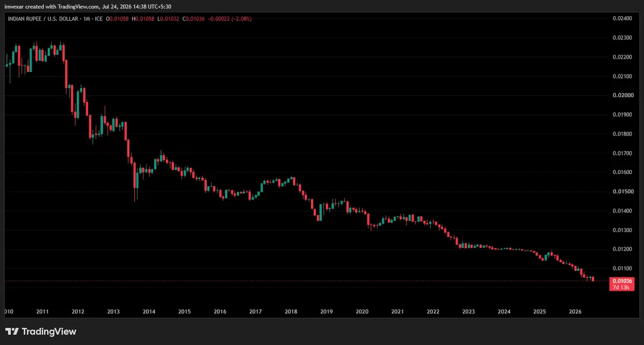Click the 0.01900 price axis label
This screenshot has height=345, width=644.
(622, 114)
